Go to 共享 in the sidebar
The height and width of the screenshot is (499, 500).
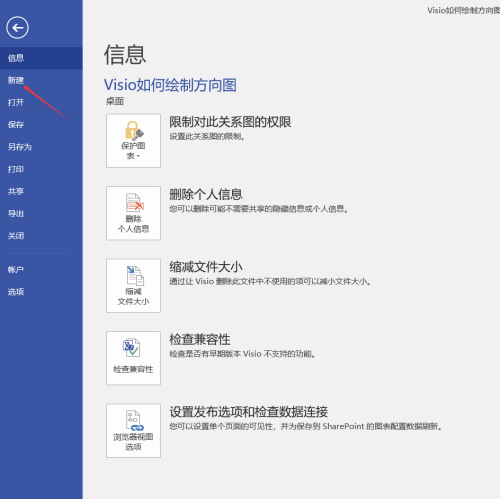41,191
